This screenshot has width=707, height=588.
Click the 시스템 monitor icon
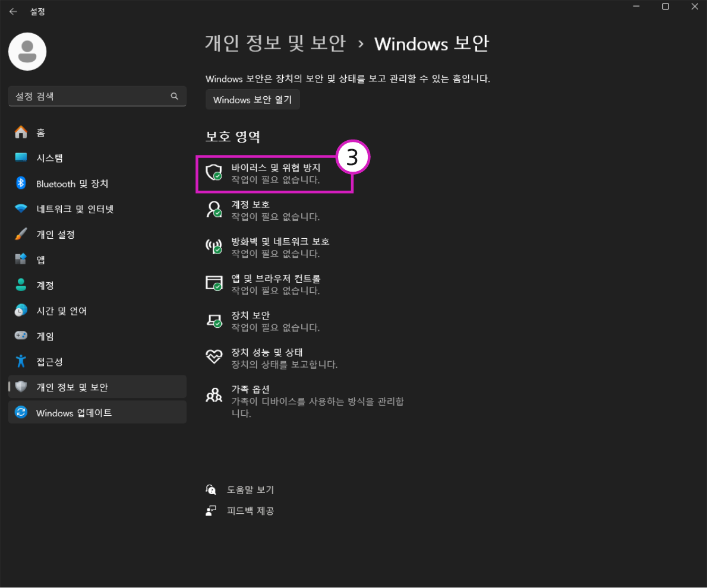coord(21,157)
